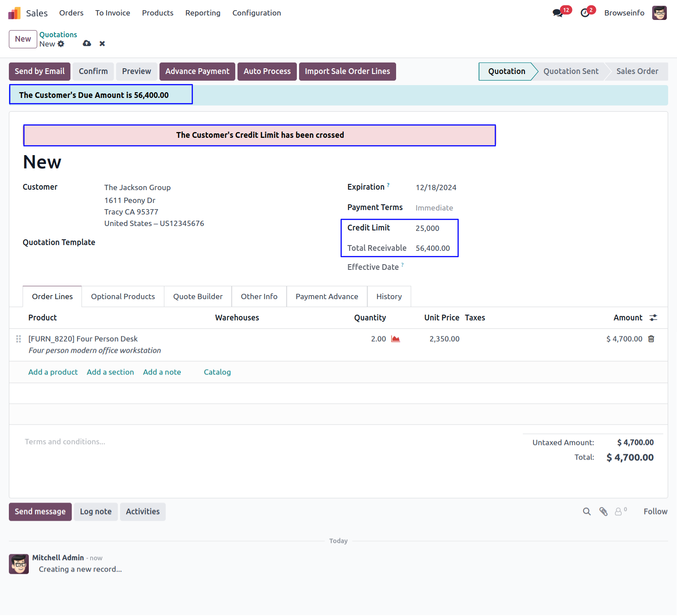Click the save cloud upload icon
Viewport: 677px width, 616px height.
pyautogui.click(x=87, y=43)
